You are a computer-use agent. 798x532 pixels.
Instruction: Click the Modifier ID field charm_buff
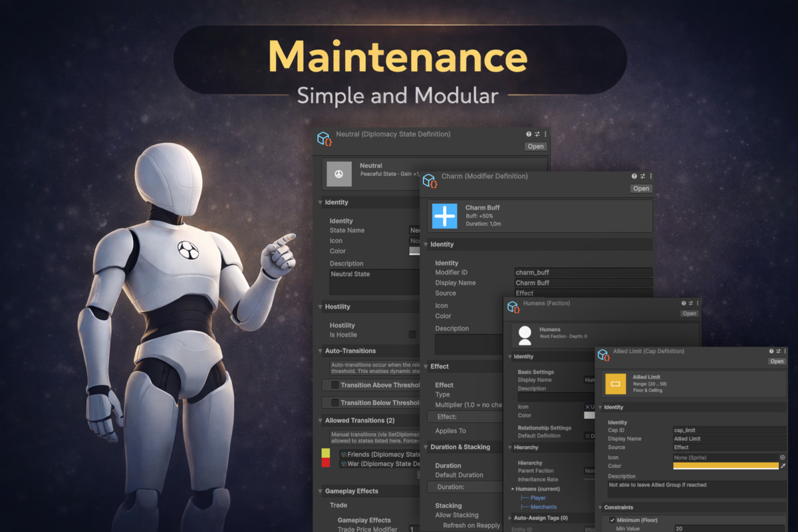click(x=583, y=272)
